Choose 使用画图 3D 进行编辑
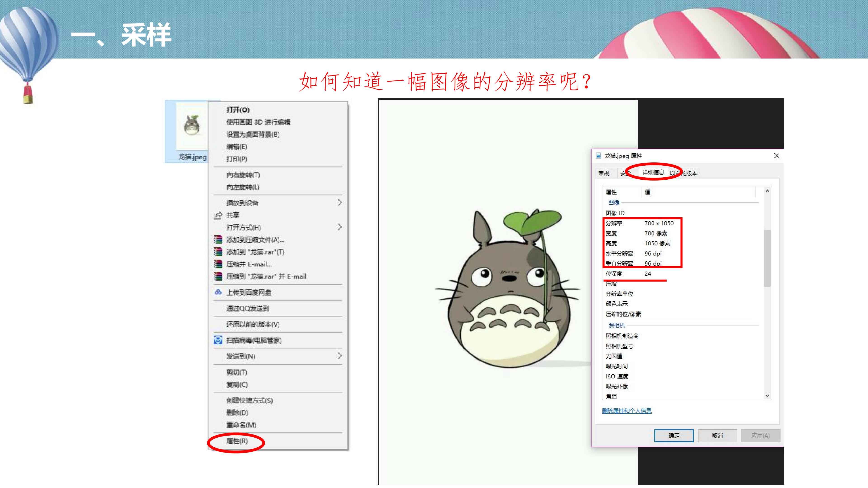Image resolution: width=868 pixels, height=488 pixels. (258, 122)
